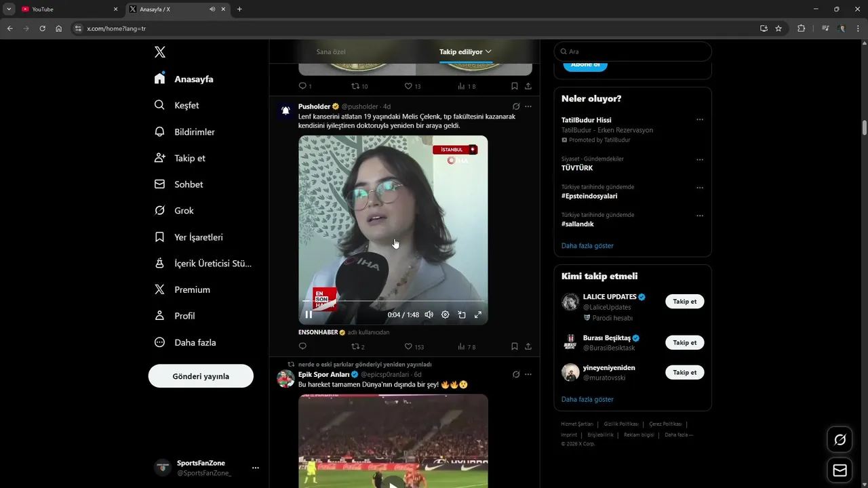Click the Ara search field
This screenshot has width=868, height=488.
(x=633, y=52)
